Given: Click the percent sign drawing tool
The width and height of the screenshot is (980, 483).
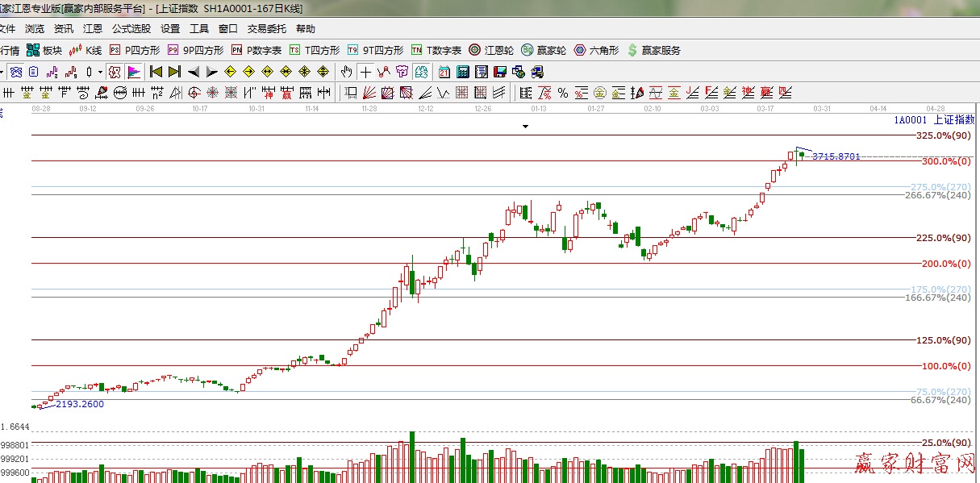Looking at the screenshot, I should pyautogui.click(x=562, y=92).
